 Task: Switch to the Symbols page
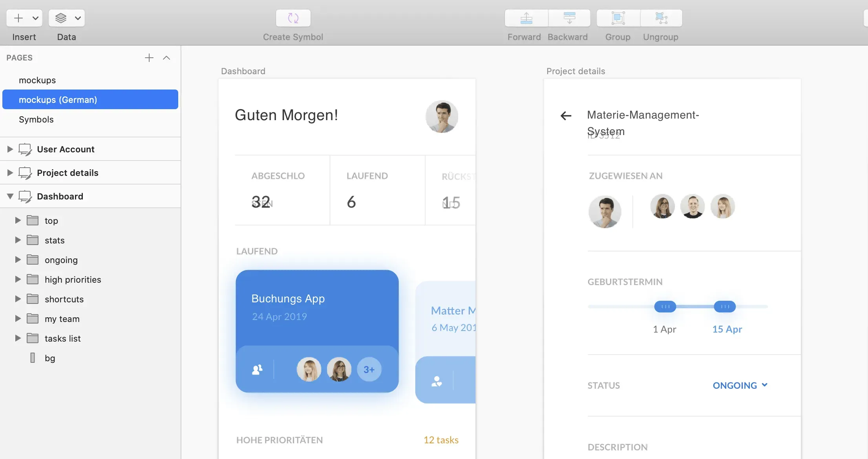(x=36, y=119)
